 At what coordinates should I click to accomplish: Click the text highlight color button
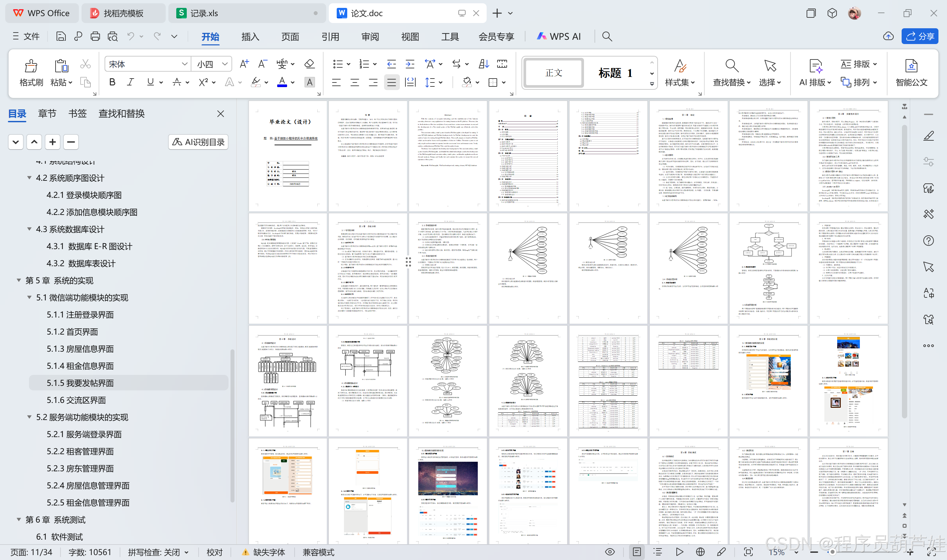pos(256,82)
